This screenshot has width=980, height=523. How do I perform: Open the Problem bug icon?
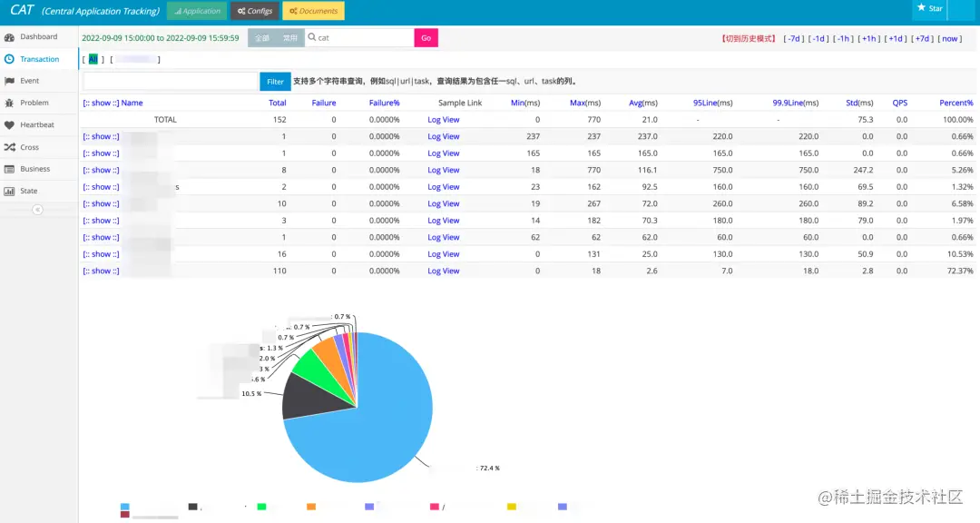point(9,103)
